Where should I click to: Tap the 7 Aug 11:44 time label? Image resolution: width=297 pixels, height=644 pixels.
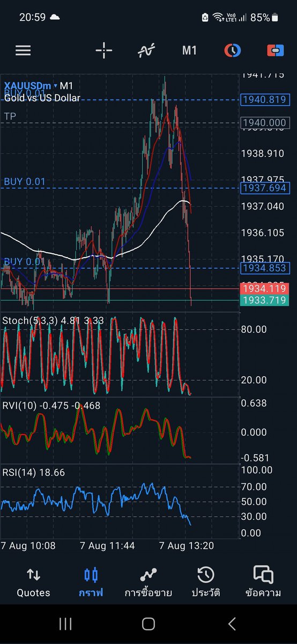107,546
